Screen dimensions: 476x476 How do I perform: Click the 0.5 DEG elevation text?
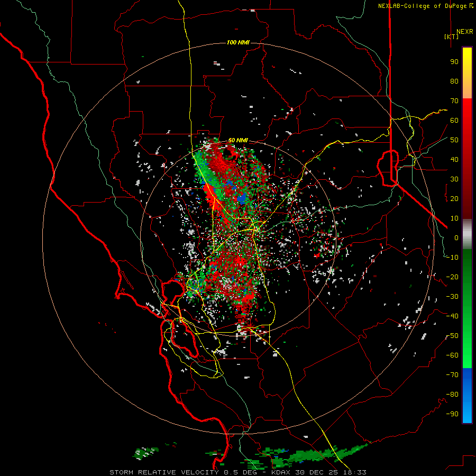(x=240, y=472)
